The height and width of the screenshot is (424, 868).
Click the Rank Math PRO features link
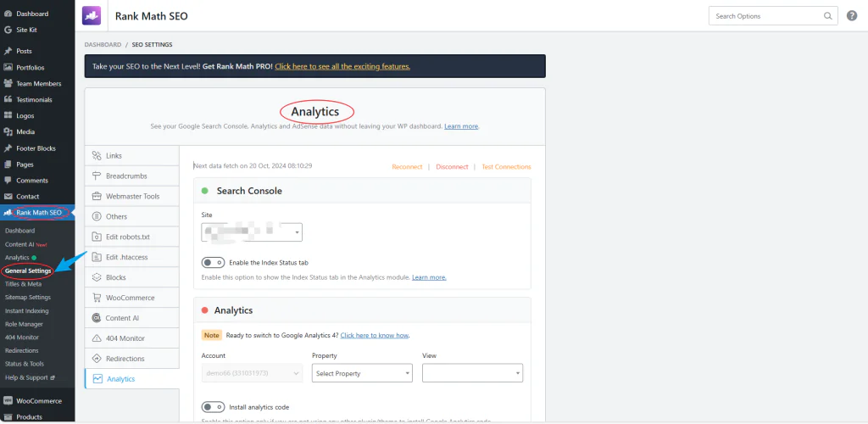pyautogui.click(x=342, y=66)
